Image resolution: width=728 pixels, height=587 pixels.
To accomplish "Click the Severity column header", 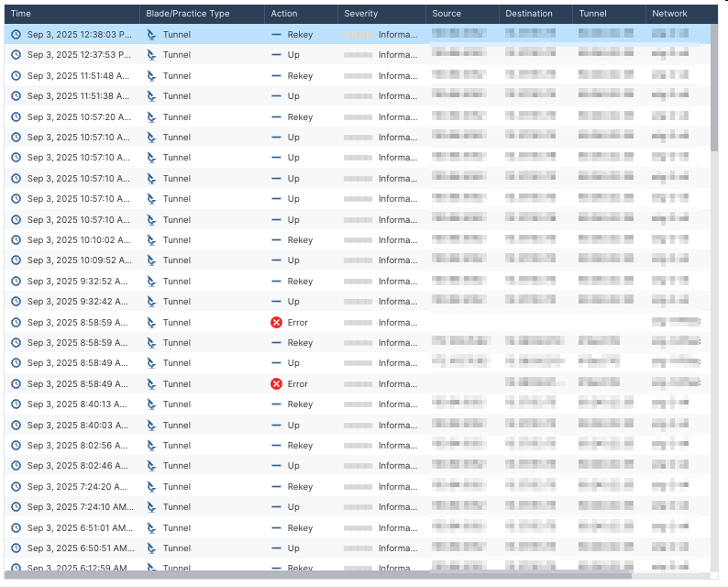I will (360, 14).
